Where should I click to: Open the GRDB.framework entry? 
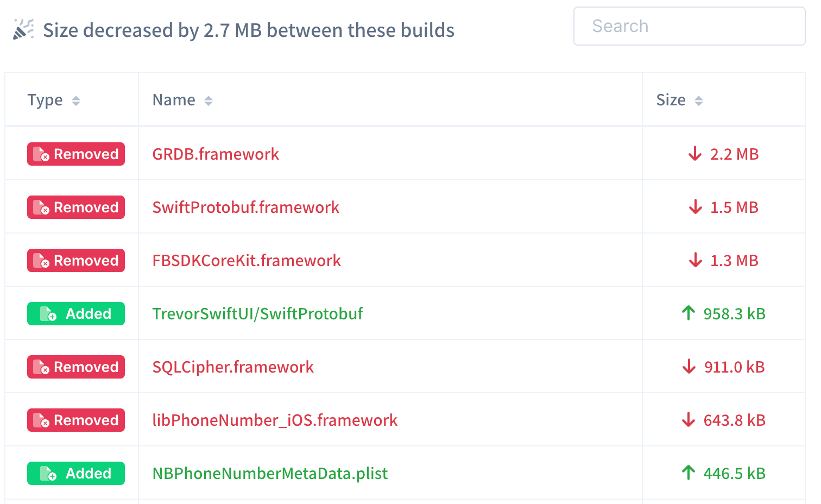pyautogui.click(x=216, y=154)
